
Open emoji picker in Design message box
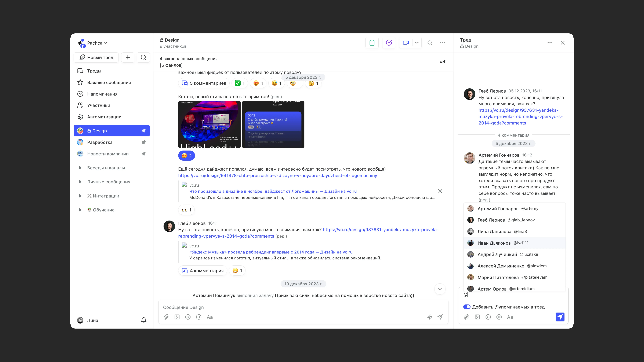tap(188, 317)
